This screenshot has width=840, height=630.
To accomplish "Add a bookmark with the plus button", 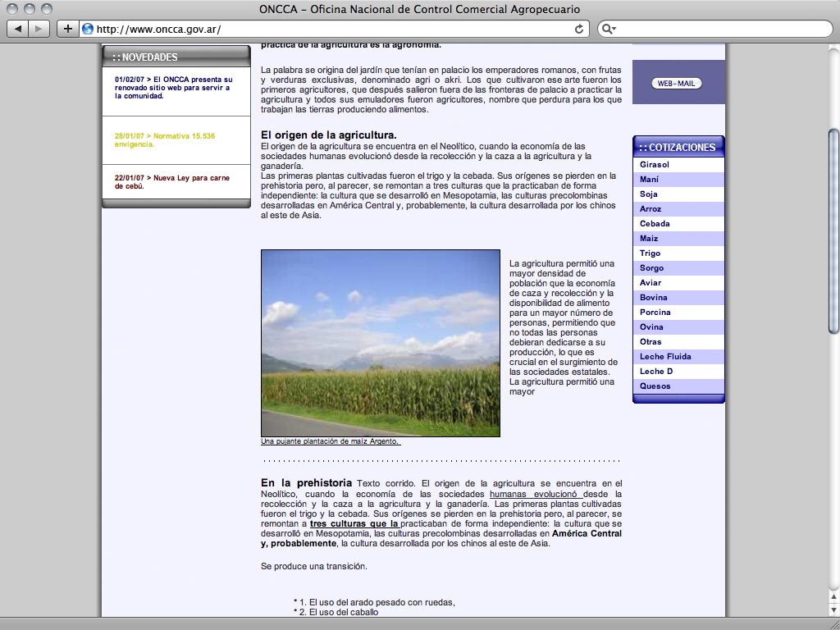I will 67,29.
